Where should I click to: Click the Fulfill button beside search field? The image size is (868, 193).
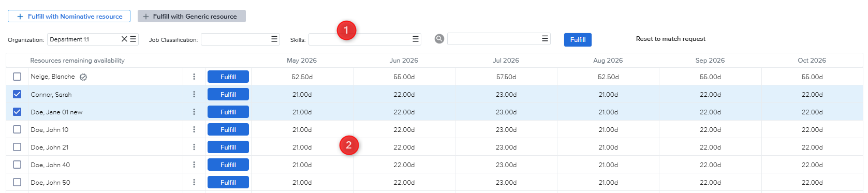[578, 39]
